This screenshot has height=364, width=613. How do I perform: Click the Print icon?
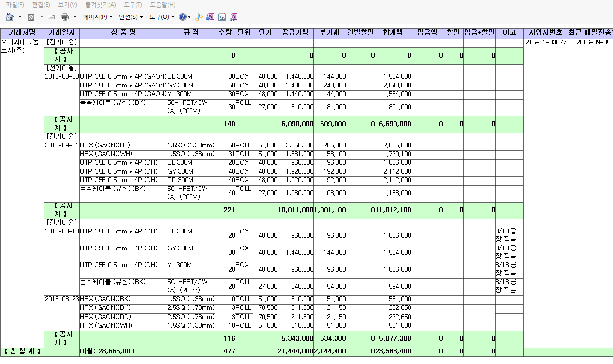(65, 17)
